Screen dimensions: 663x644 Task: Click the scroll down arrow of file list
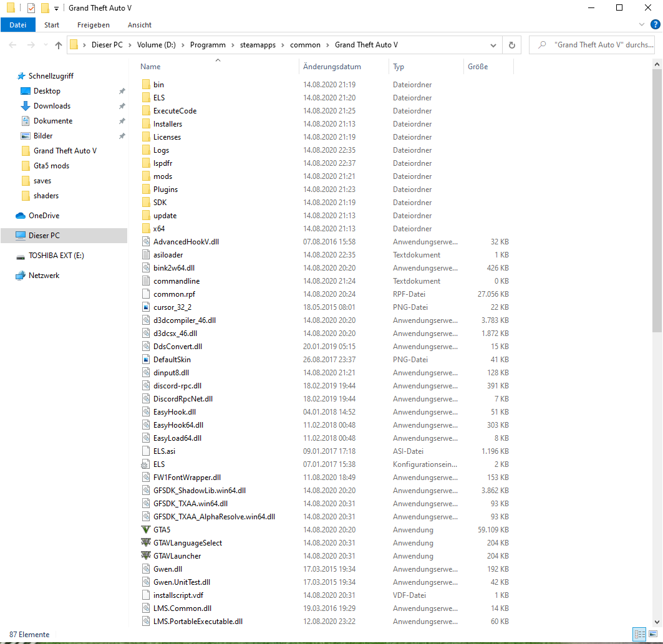coord(657,622)
